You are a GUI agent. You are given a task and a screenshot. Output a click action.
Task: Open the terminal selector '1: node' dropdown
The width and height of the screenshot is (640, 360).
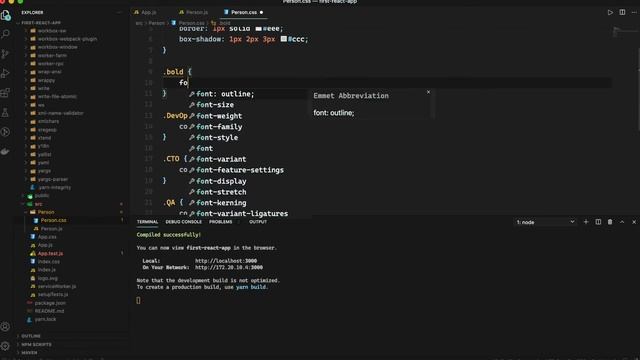coord(545,222)
